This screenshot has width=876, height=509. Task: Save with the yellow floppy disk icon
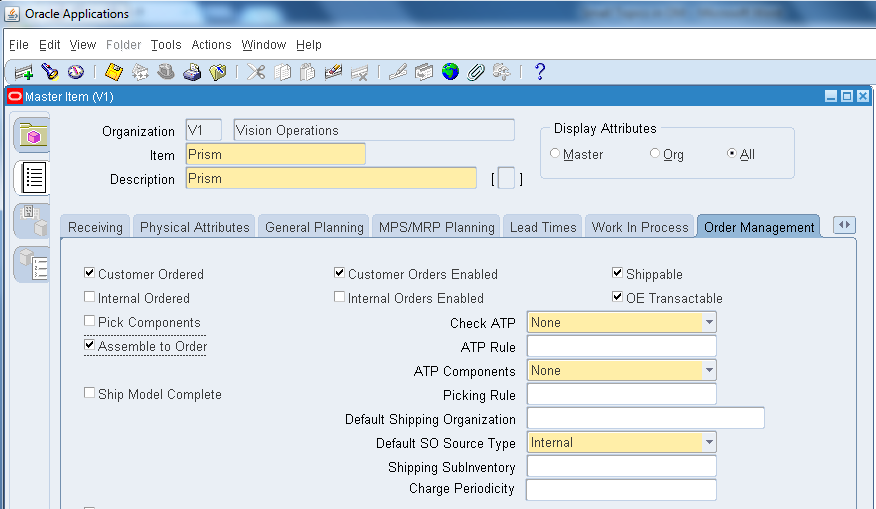[114, 72]
